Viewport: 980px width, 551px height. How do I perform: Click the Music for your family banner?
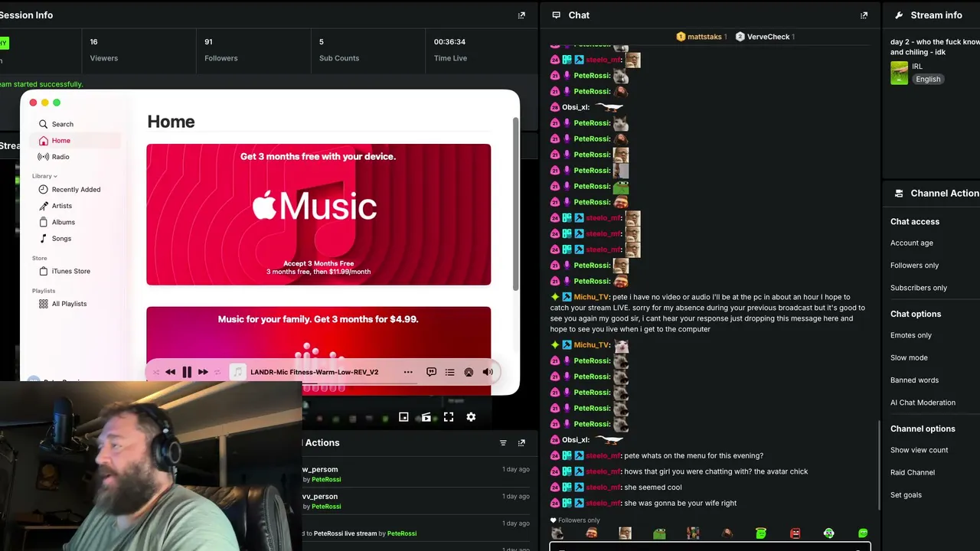318,350
